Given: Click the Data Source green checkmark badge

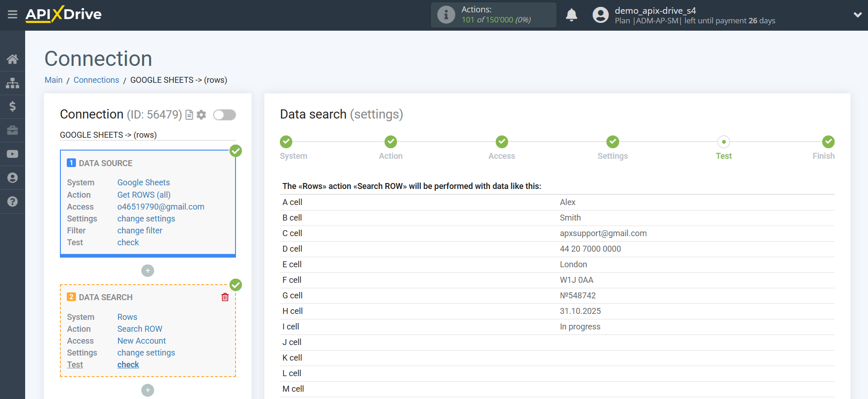Looking at the screenshot, I should coord(236,151).
